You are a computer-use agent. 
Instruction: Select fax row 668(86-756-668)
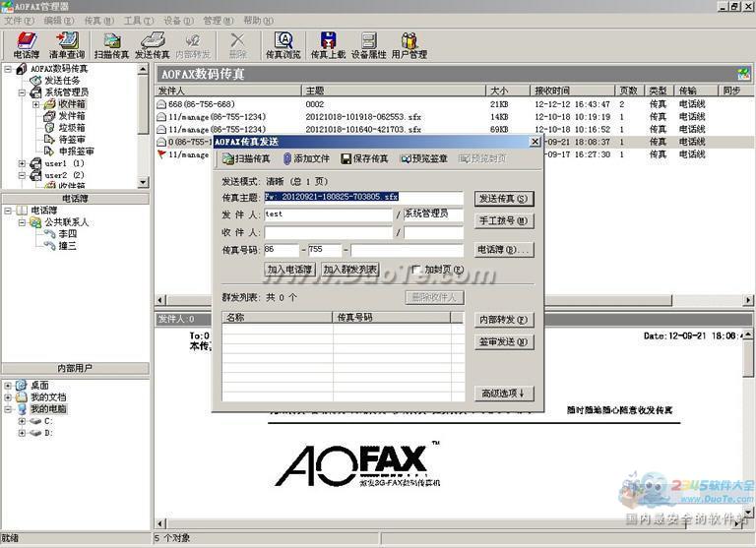453,104
